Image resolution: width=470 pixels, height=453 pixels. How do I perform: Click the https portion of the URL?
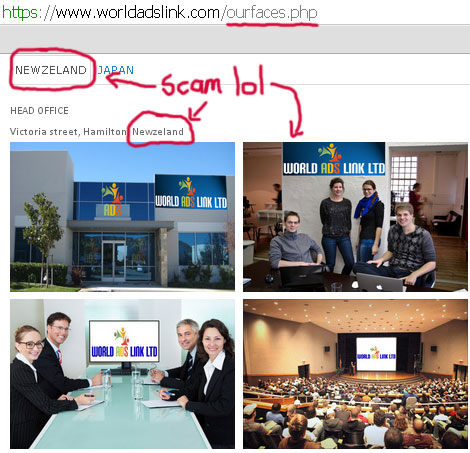20,12
